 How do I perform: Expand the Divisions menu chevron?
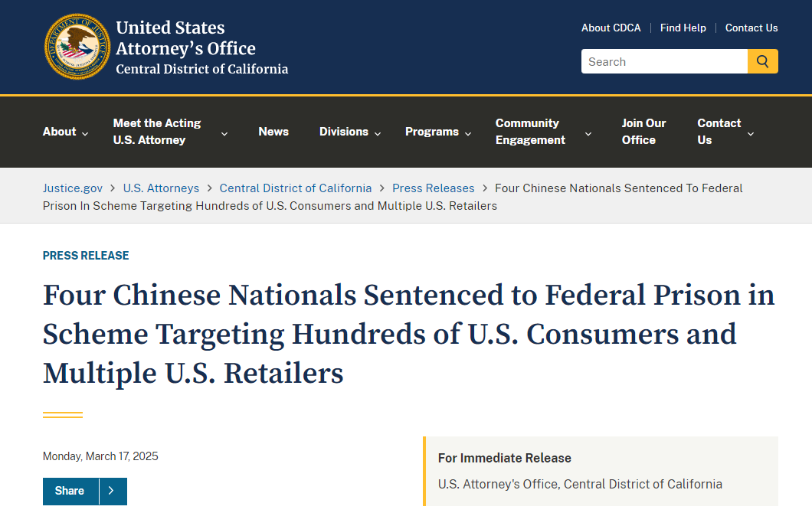pos(378,133)
